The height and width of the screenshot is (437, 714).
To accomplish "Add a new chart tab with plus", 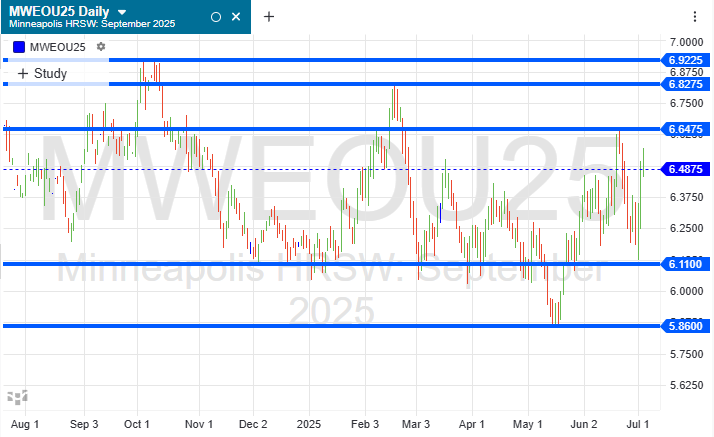I will click(x=269, y=17).
